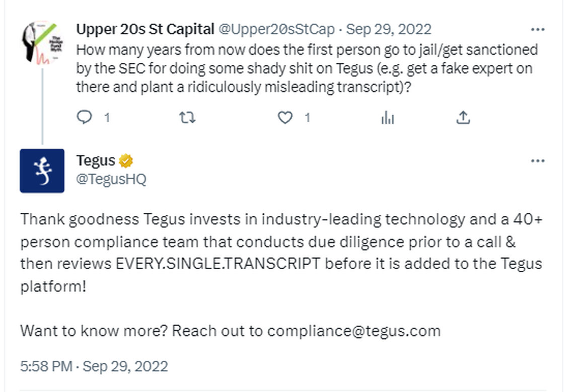Like the Upper 20s St Capital tweet

[285, 118]
